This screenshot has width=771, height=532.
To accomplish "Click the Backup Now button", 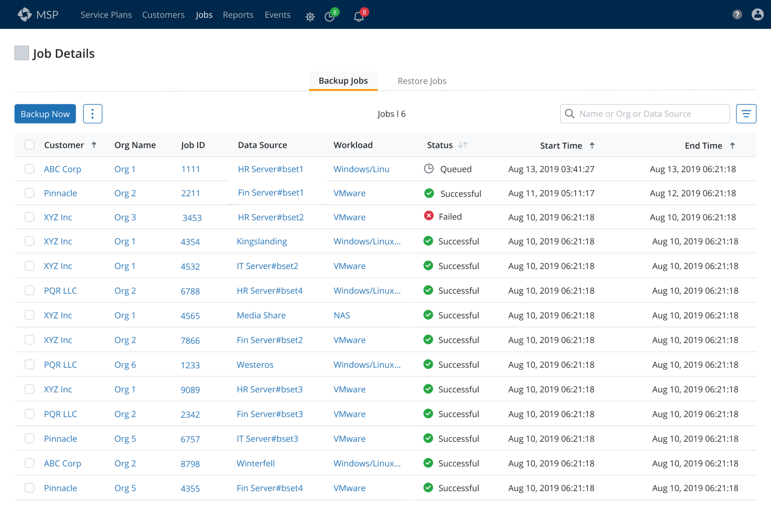I will [45, 114].
